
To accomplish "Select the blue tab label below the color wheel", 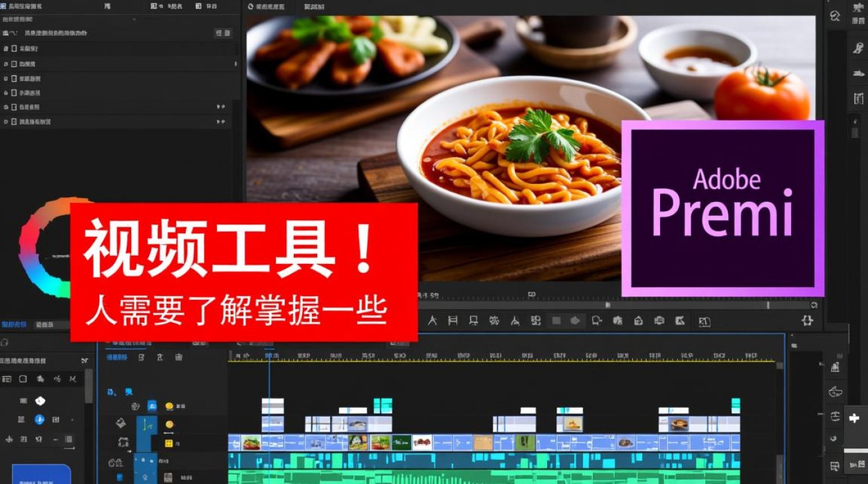I will click(x=14, y=325).
